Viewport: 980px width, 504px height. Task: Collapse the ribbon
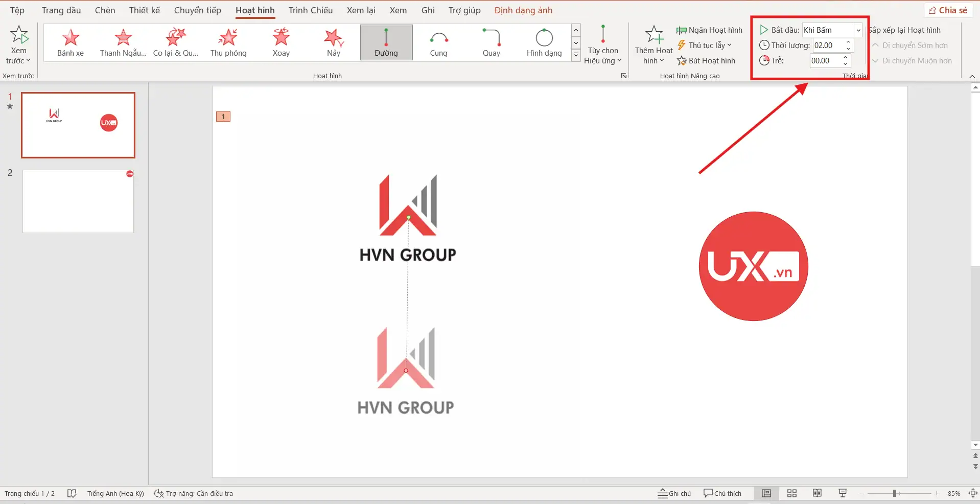972,77
